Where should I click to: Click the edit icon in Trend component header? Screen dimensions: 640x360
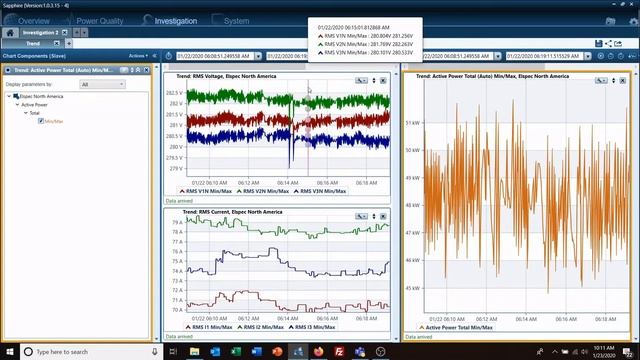click(124, 70)
